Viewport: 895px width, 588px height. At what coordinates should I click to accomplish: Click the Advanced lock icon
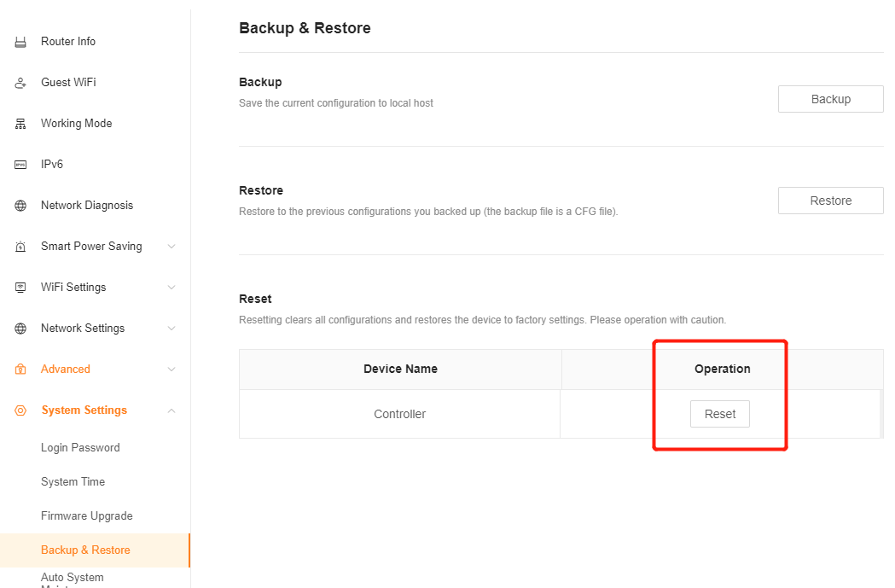(20, 370)
